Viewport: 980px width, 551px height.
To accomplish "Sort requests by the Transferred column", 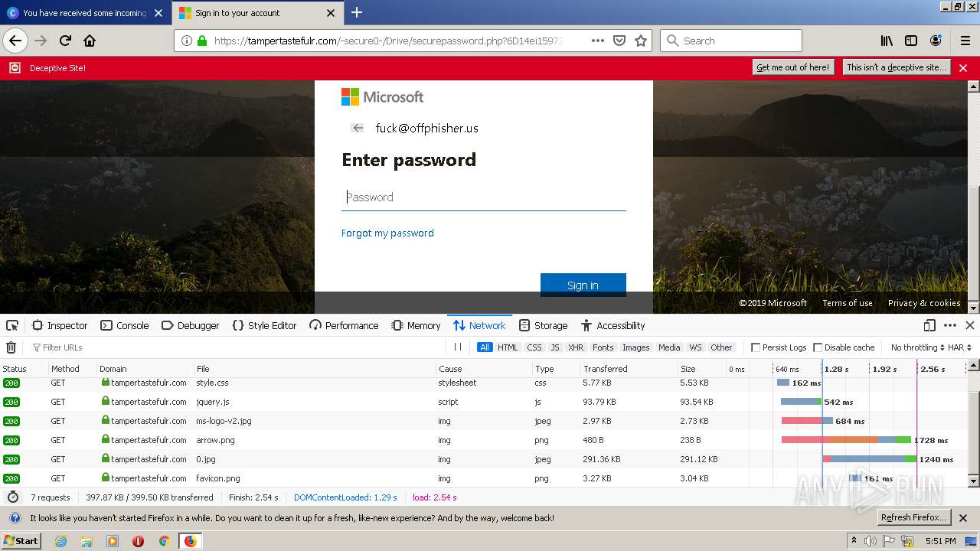I will tap(628, 369).
